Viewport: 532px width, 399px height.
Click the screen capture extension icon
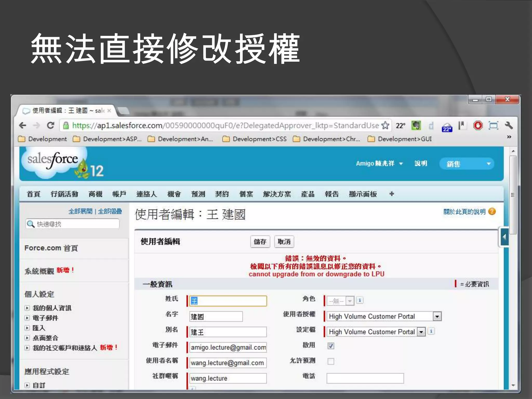(x=493, y=126)
